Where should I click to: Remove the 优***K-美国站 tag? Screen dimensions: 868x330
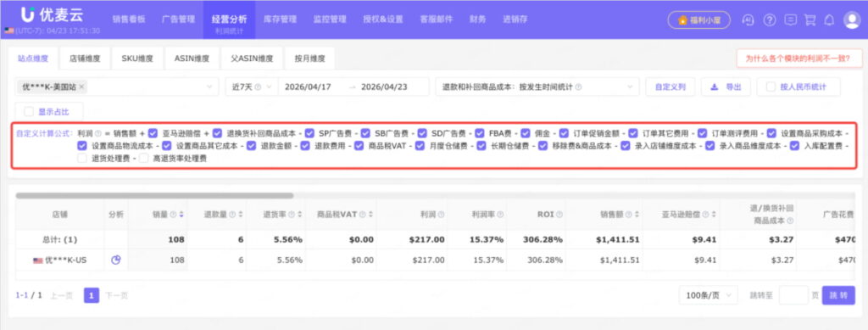(x=81, y=87)
